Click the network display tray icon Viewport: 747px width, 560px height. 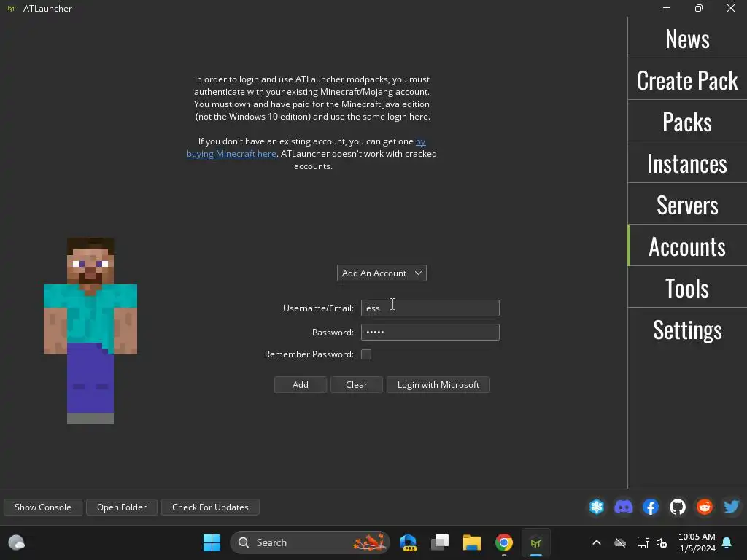(x=643, y=542)
